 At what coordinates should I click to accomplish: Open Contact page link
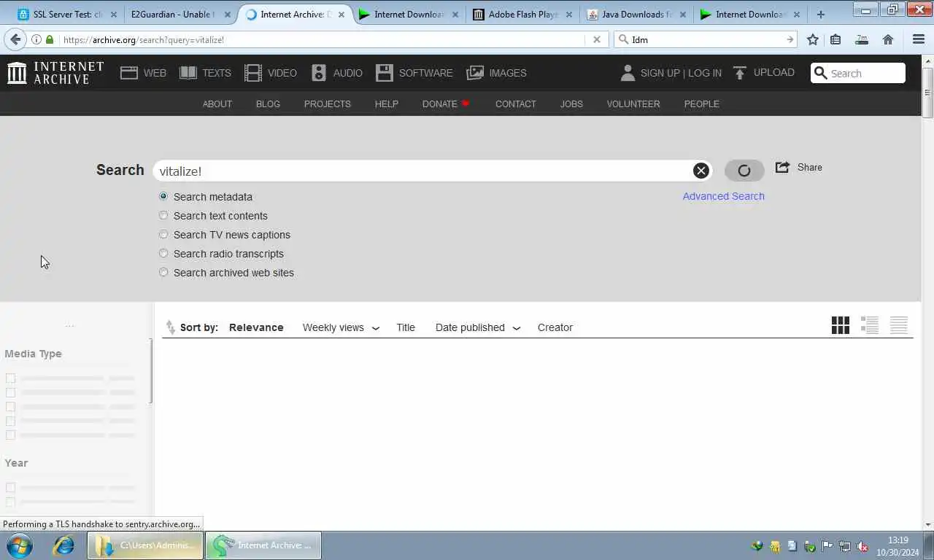click(516, 104)
